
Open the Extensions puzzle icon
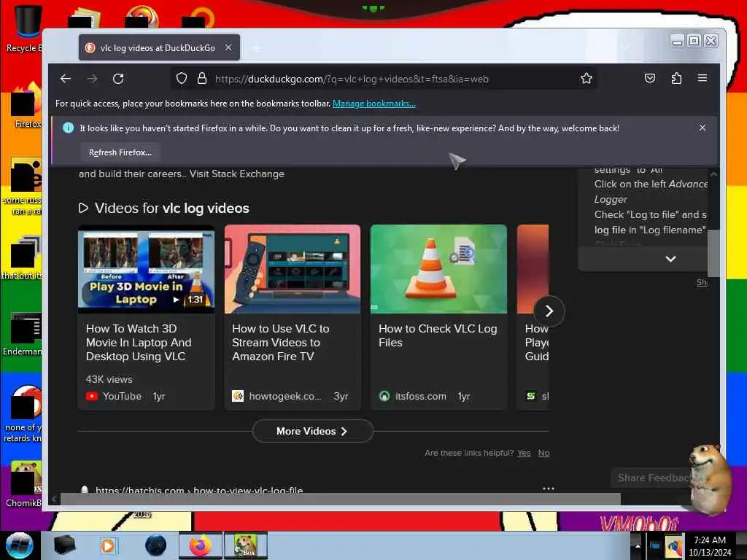click(x=676, y=78)
